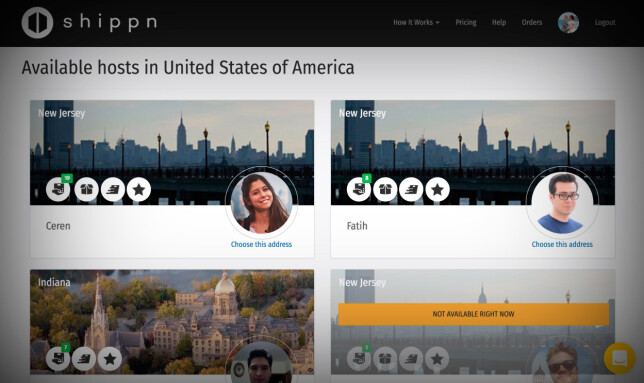This screenshot has width=644, height=383.
Task: Click the fast shipping icon on Ceren's card
Action: pos(113,189)
